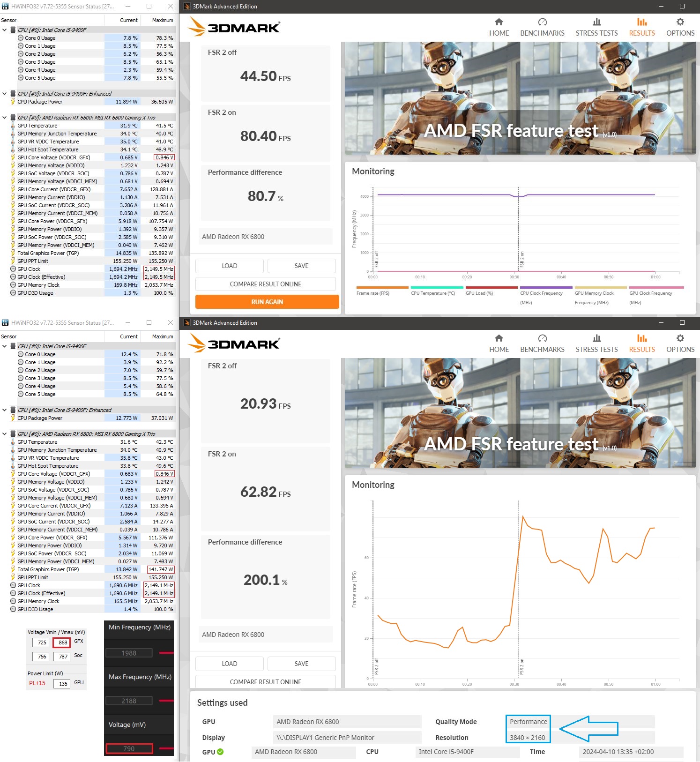Click RUN AGAIN orange button
700x762 pixels.
[x=267, y=302]
